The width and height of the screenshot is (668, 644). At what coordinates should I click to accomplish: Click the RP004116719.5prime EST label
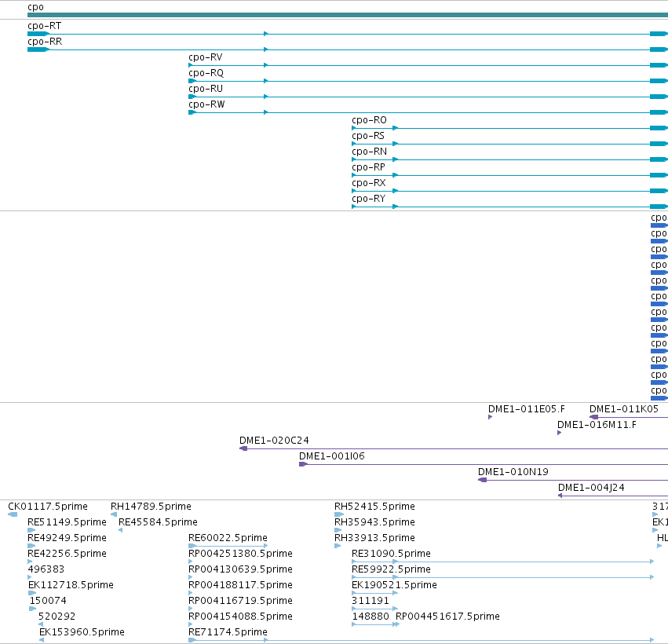click(x=240, y=601)
